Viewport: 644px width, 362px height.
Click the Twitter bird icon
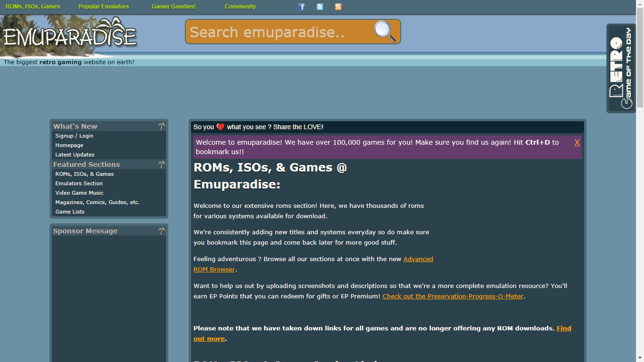click(x=320, y=7)
